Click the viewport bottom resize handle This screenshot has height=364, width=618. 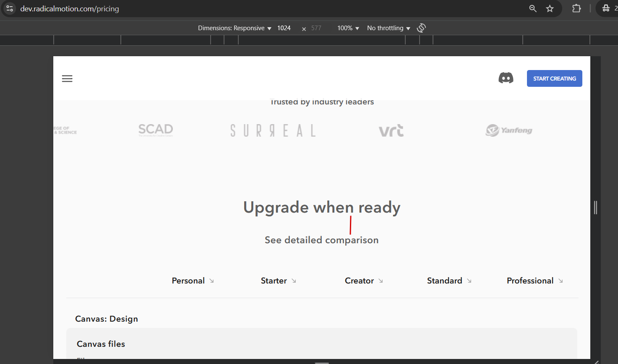click(x=322, y=362)
